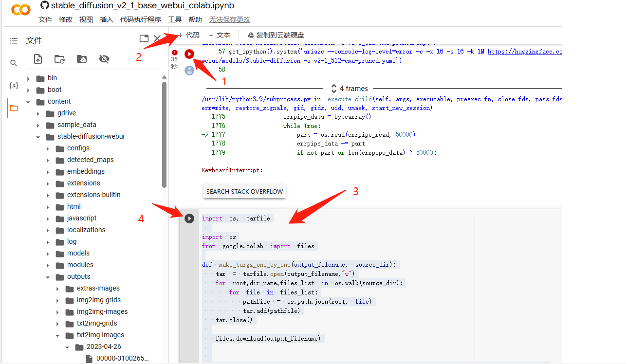Click the SEARCH STACK OVERFLOW button

(x=244, y=191)
